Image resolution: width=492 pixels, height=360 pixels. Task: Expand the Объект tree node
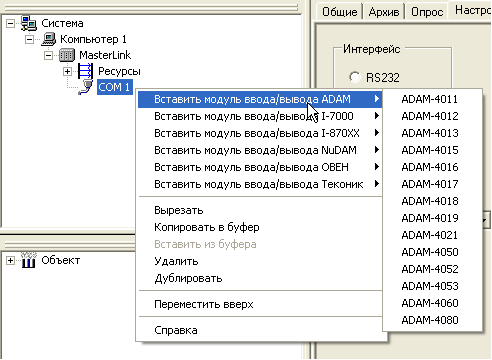[x=10, y=260]
